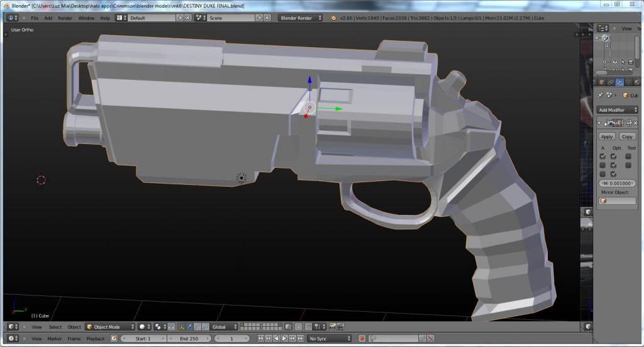644x347 pixels.
Task: Copy the Mirror modifier
Action: (x=627, y=137)
